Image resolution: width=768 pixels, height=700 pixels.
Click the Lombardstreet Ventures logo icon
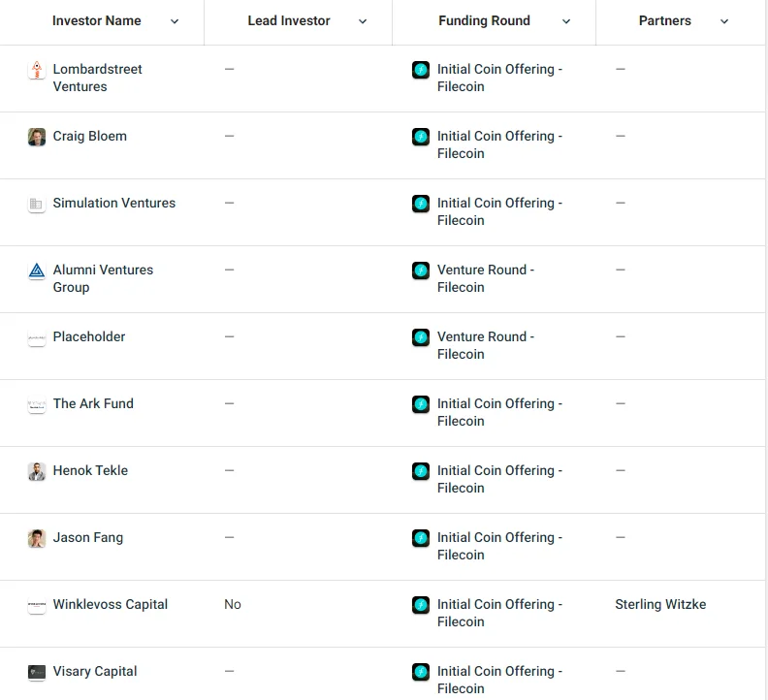coord(37,70)
